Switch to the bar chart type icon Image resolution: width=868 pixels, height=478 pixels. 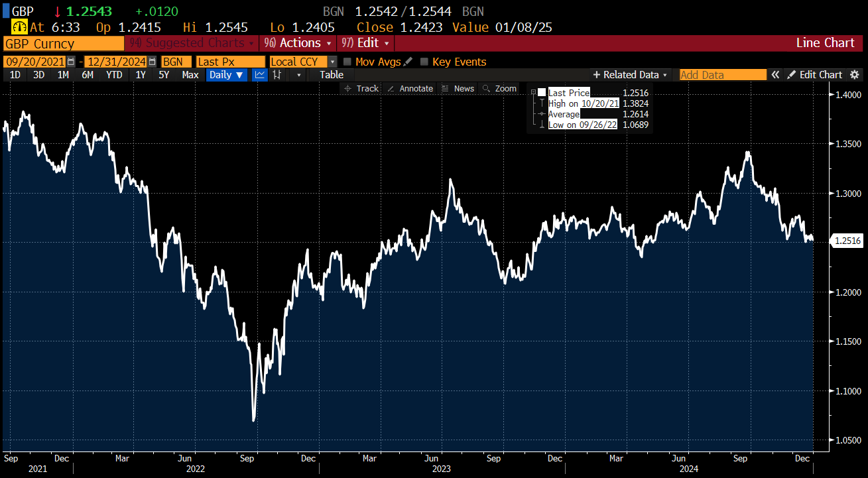277,75
